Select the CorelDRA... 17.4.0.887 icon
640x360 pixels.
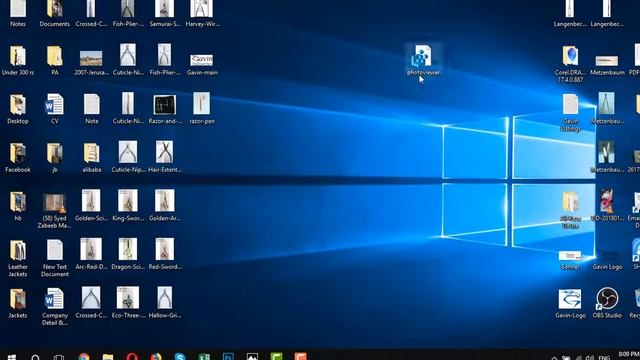click(570, 64)
